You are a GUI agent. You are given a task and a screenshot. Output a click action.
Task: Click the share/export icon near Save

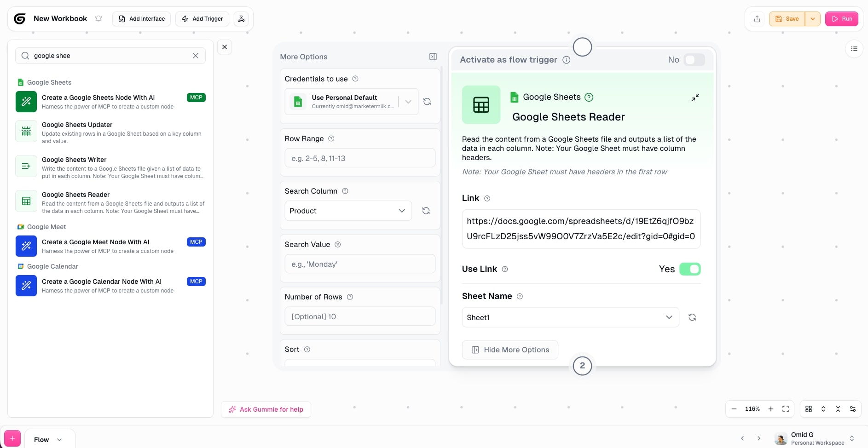coord(757,19)
